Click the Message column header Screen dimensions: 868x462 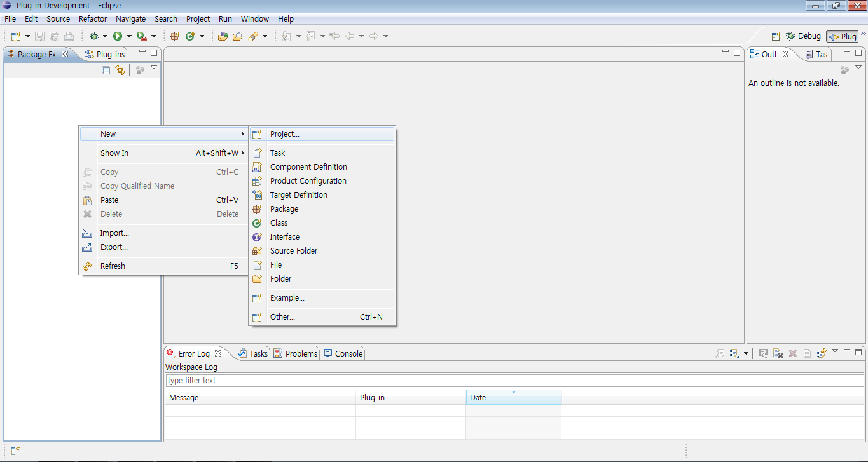260,398
